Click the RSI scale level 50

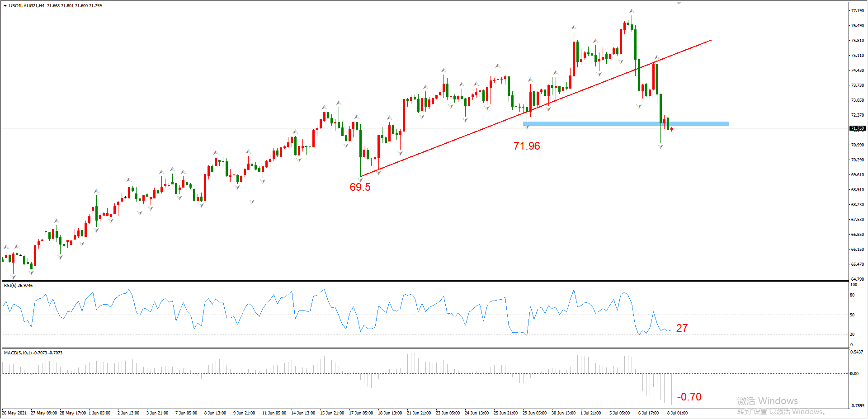[852, 315]
